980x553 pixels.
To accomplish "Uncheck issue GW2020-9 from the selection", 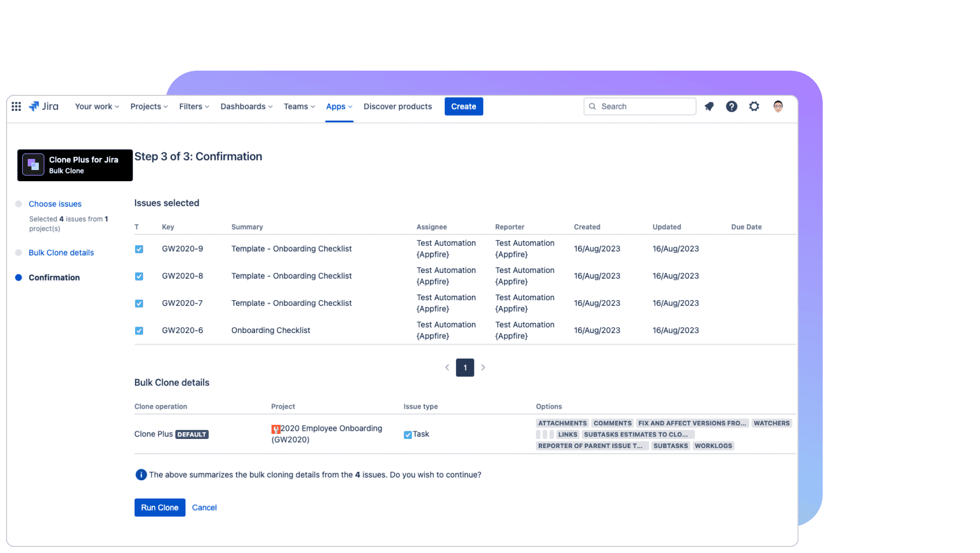I will (139, 249).
